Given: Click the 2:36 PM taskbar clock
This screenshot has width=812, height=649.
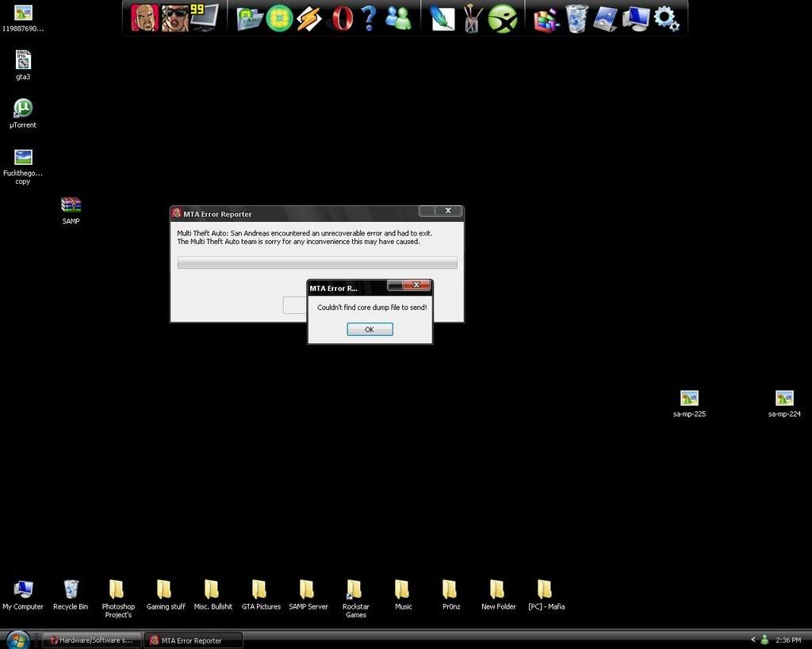Looking at the screenshot, I should tap(788, 640).
